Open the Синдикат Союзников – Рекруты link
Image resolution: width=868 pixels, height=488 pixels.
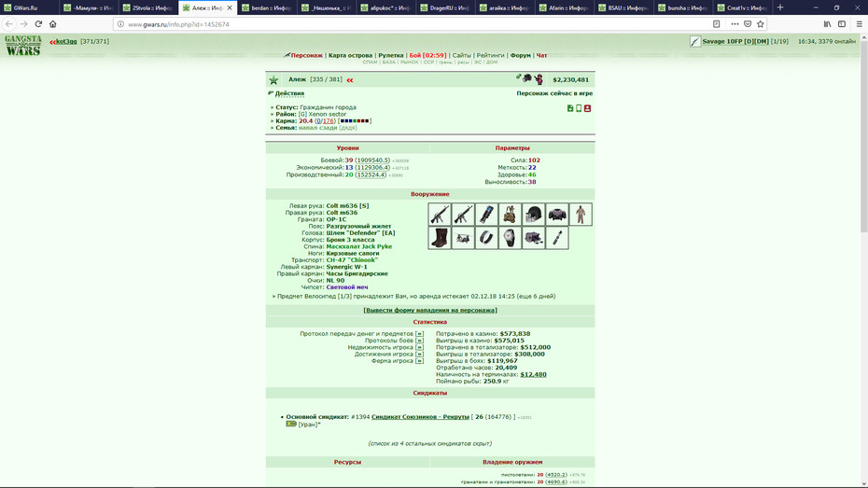(x=420, y=417)
